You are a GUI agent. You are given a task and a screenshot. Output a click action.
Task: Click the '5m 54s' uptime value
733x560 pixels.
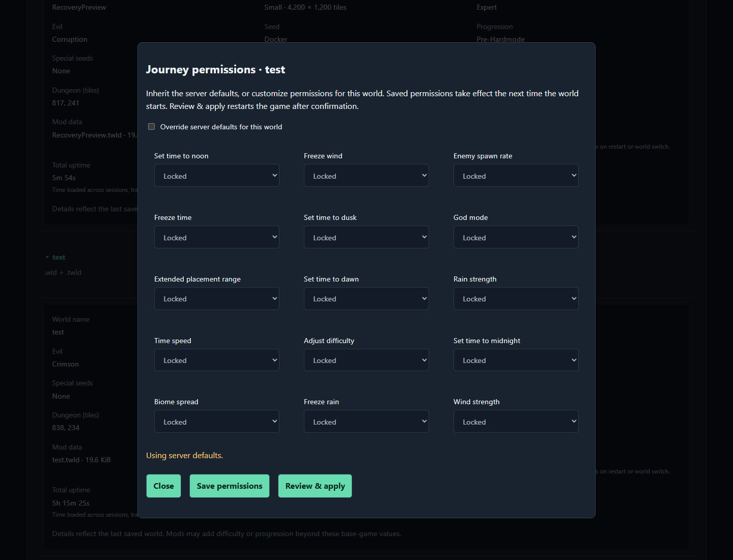(x=64, y=178)
